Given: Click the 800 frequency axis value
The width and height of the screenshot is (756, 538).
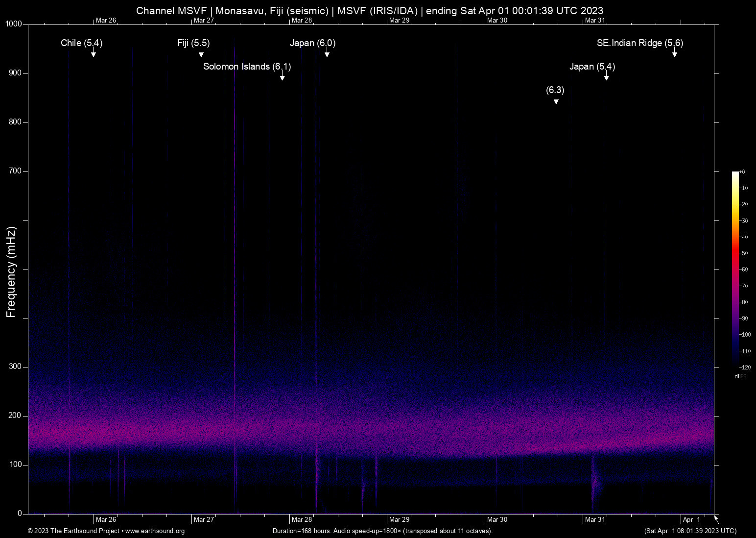Looking at the screenshot, I should [16, 122].
